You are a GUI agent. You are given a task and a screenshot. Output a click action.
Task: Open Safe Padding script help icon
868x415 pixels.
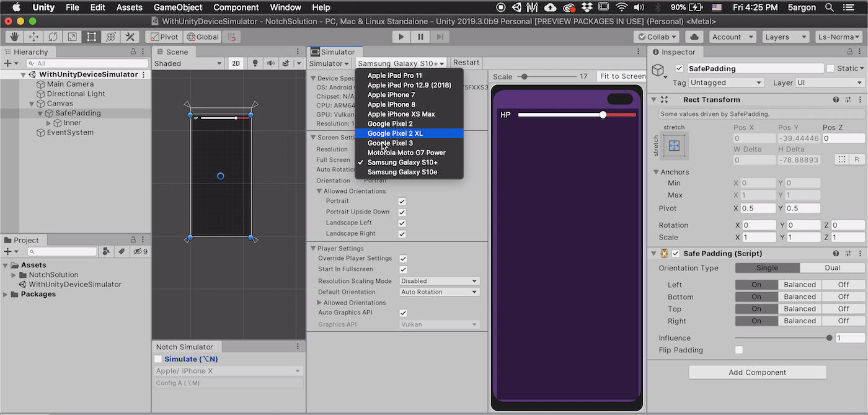pyautogui.click(x=836, y=253)
